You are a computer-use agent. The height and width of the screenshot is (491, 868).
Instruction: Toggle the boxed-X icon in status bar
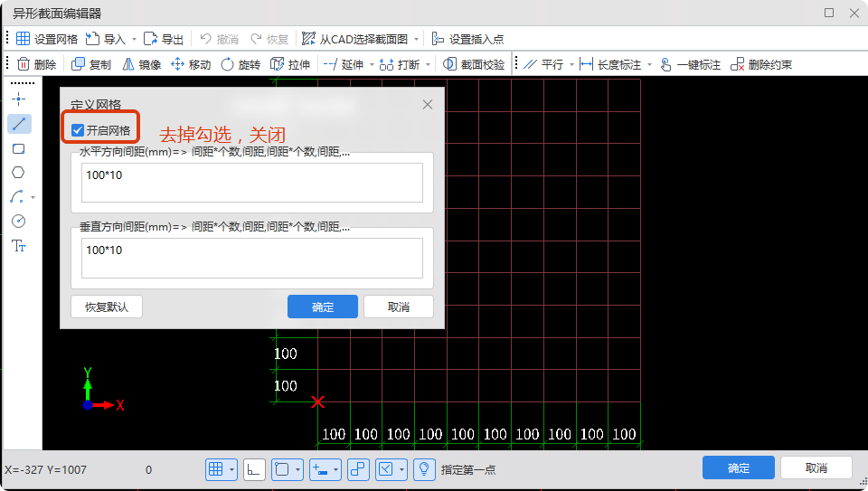point(386,469)
